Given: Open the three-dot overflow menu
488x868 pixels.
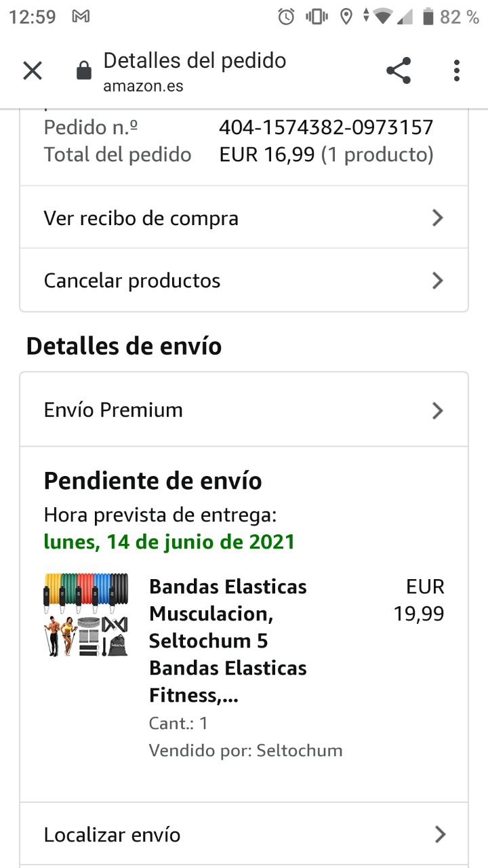Looking at the screenshot, I should tap(457, 71).
